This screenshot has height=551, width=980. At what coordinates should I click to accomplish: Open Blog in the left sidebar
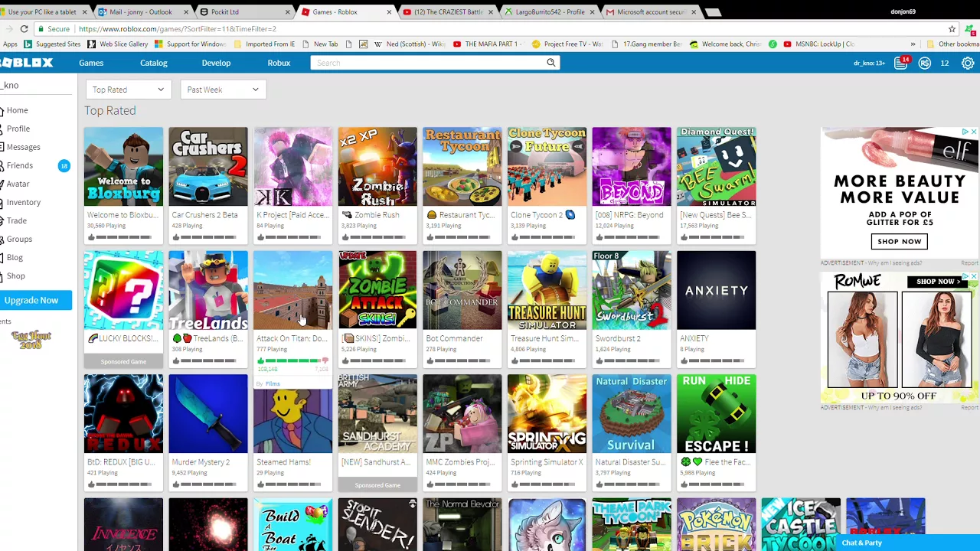tap(15, 257)
